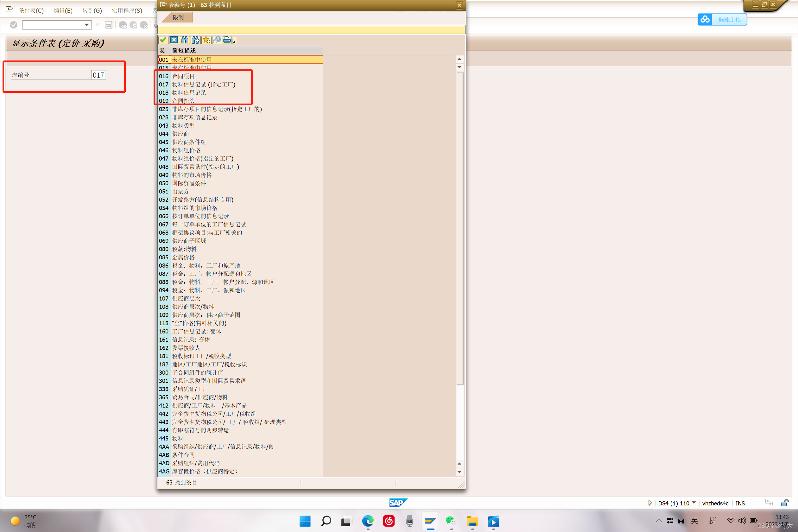Click the 表编号 input field
The image size is (798, 532).
[98, 75]
